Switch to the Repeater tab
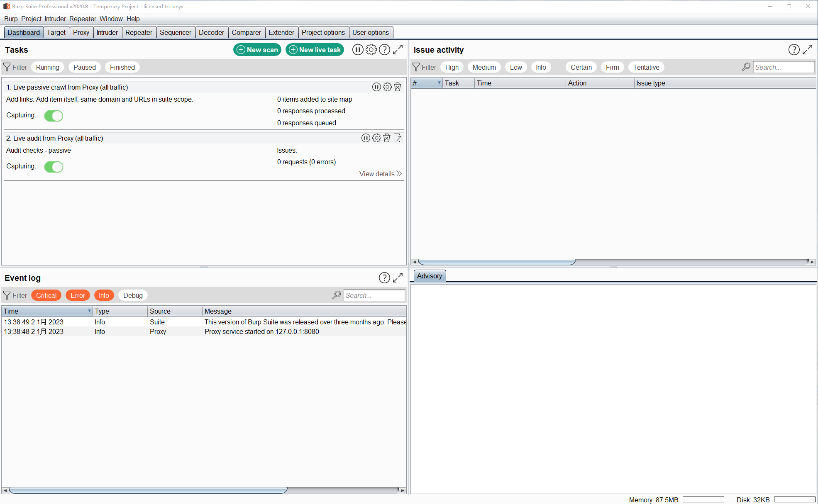The width and height of the screenshot is (818, 504). 139,32
